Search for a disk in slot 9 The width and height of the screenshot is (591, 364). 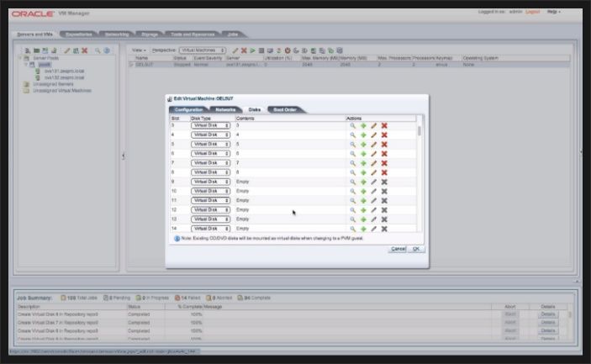click(x=352, y=182)
